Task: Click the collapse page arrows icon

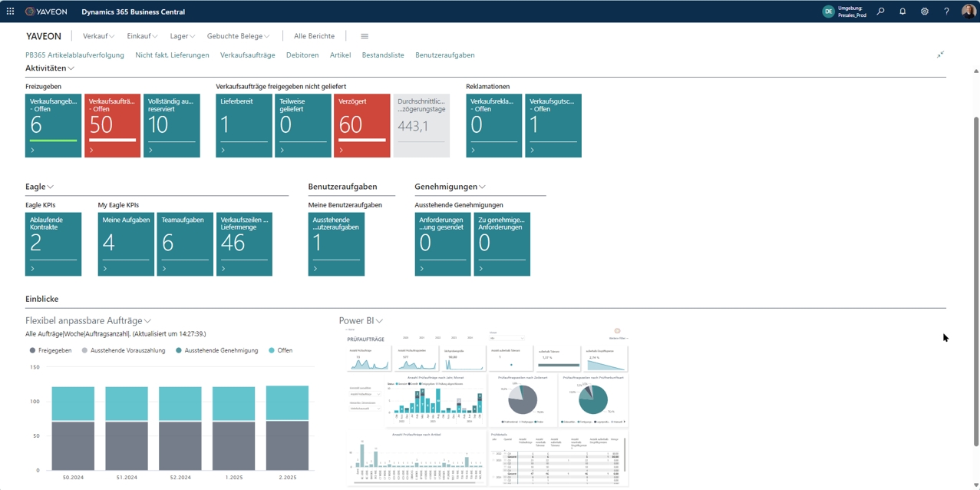Action: [x=940, y=55]
